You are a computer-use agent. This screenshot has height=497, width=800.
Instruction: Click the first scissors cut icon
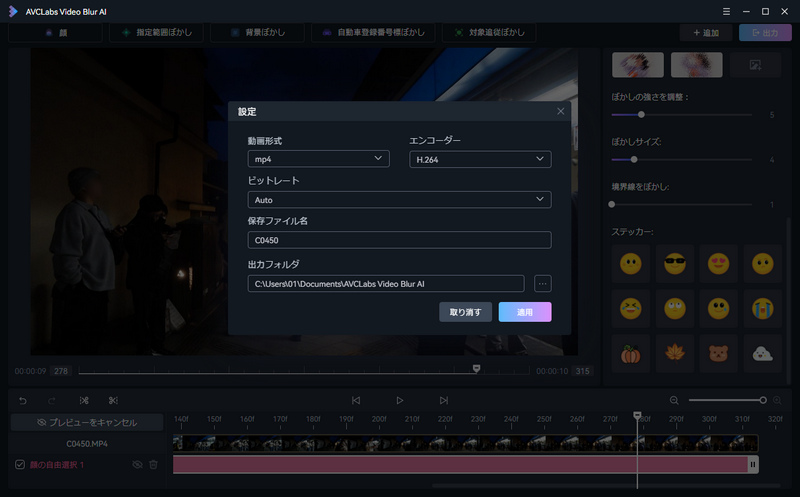(x=84, y=401)
